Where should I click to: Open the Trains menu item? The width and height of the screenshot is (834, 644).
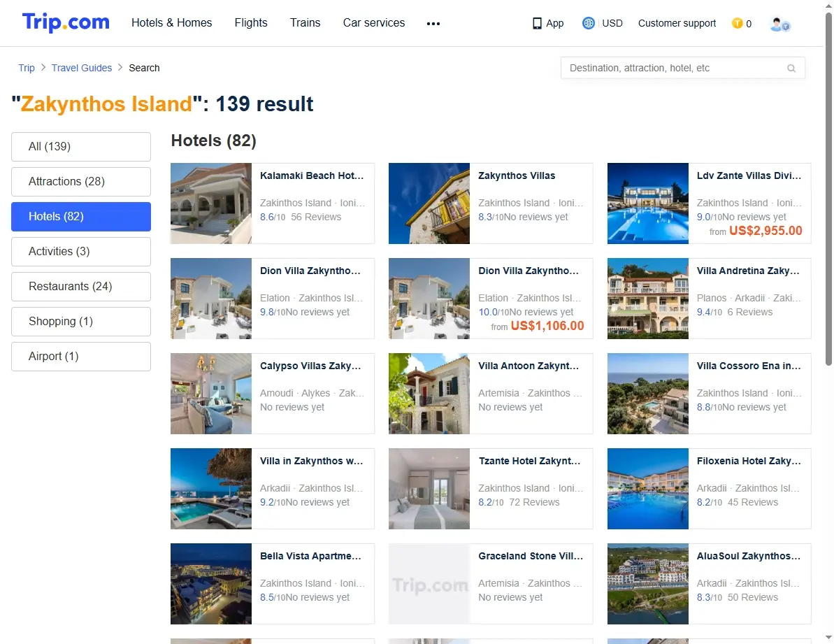point(305,23)
